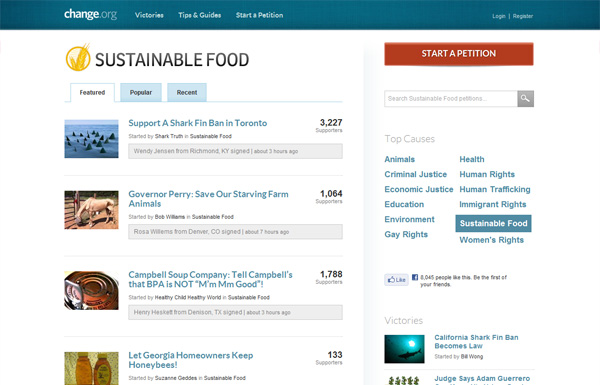Click the 1,788 supporters count
This screenshot has width=600, height=385.
pyautogui.click(x=331, y=274)
